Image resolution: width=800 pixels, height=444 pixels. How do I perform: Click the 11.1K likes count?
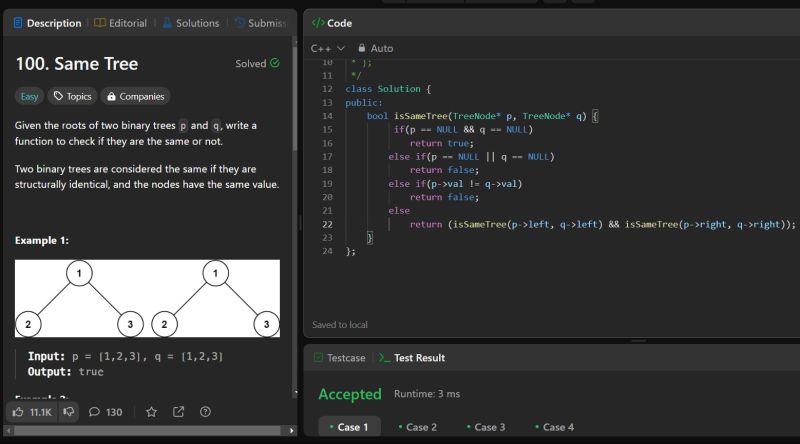(x=40, y=412)
